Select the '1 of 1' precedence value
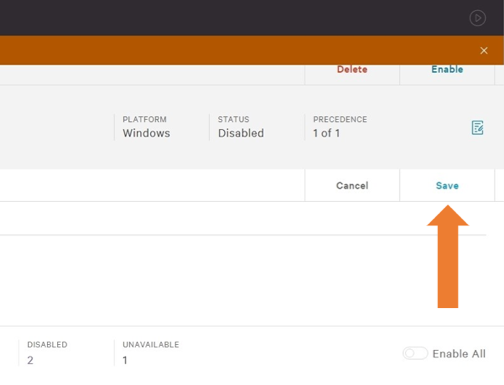This screenshot has height=385, width=504. pyautogui.click(x=326, y=133)
